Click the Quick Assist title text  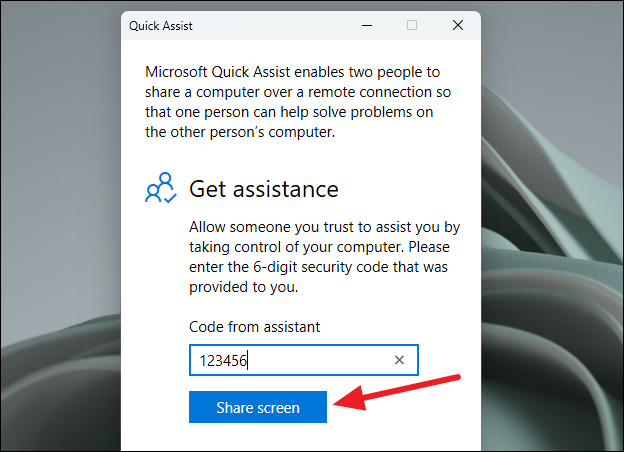tap(161, 26)
